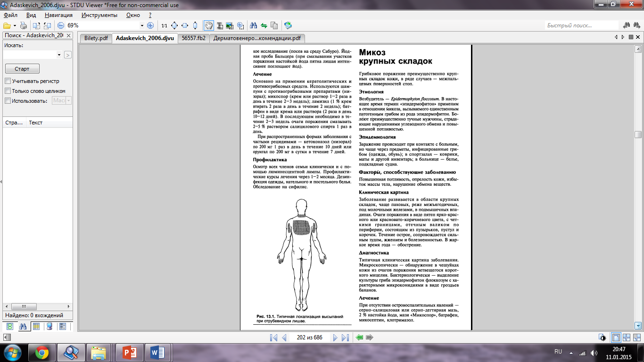Click the vertical scrollbar thumb of document
Screen dimensions: 644x362
[x=638, y=134]
